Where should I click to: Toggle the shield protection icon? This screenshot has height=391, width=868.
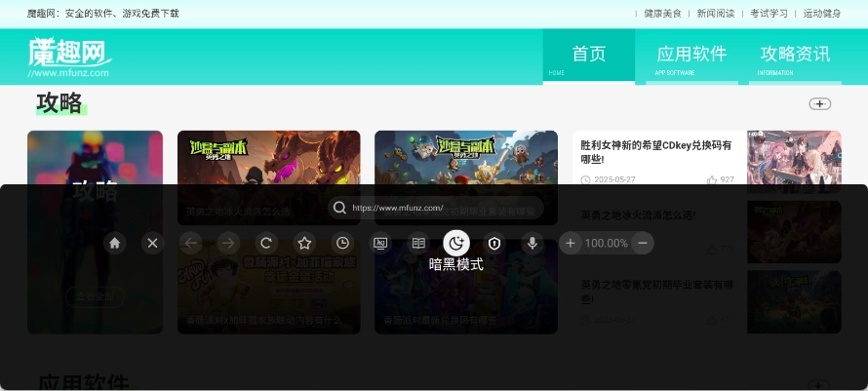click(x=494, y=243)
